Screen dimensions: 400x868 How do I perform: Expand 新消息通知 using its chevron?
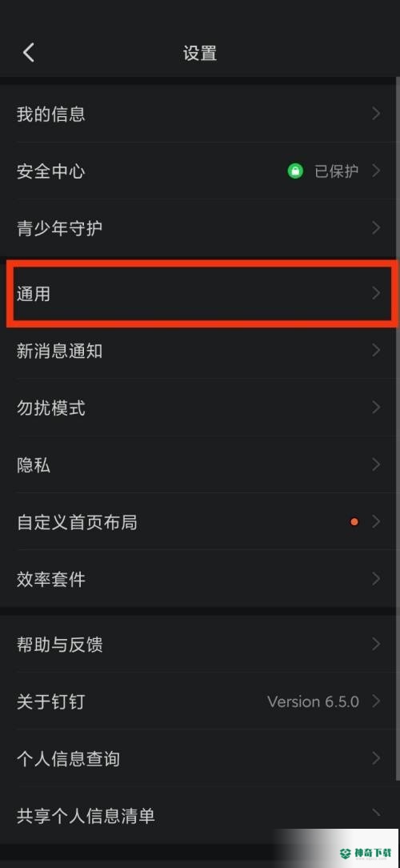[x=376, y=351]
